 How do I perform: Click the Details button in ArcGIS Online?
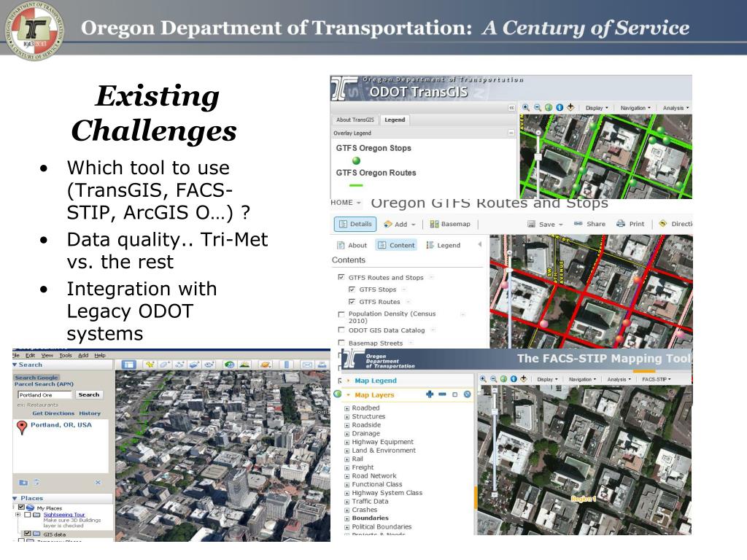[355, 224]
